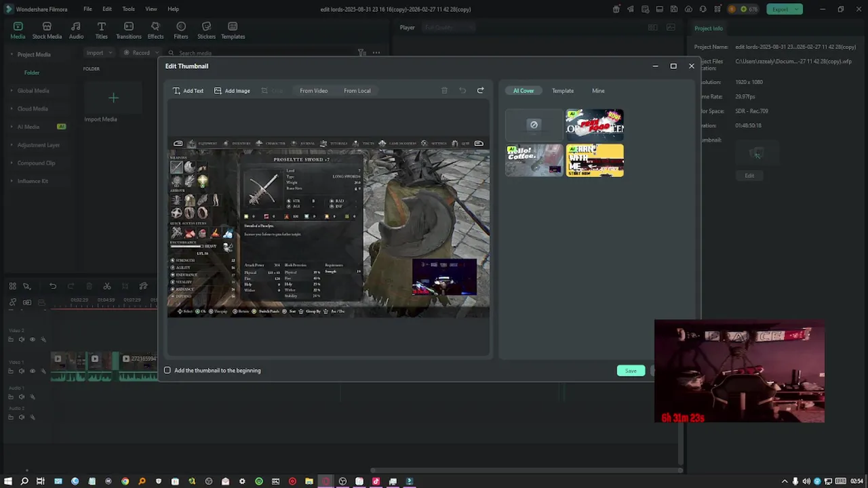The image size is (868, 488).
Task: Expand Global Media section
Action: pos(12,90)
